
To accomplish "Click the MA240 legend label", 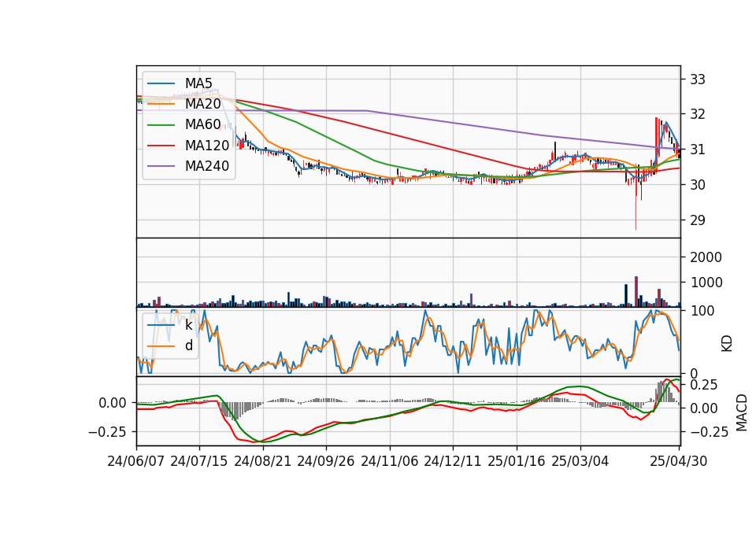I will click(x=207, y=166).
